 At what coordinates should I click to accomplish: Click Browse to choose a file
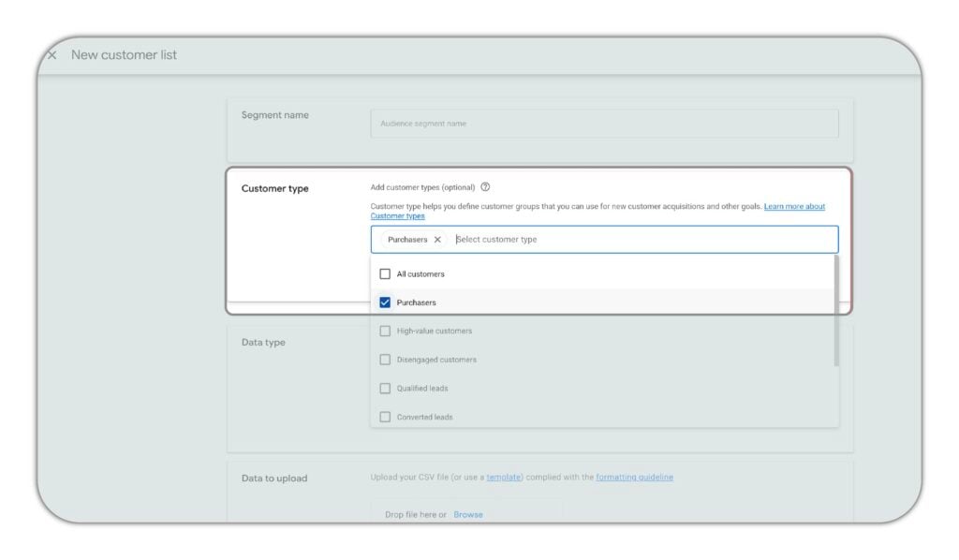[468, 514]
